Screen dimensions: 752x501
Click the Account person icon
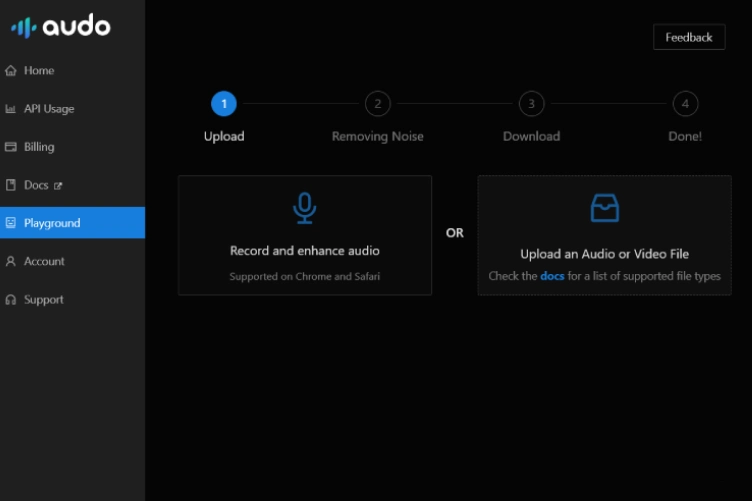pyautogui.click(x=11, y=261)
